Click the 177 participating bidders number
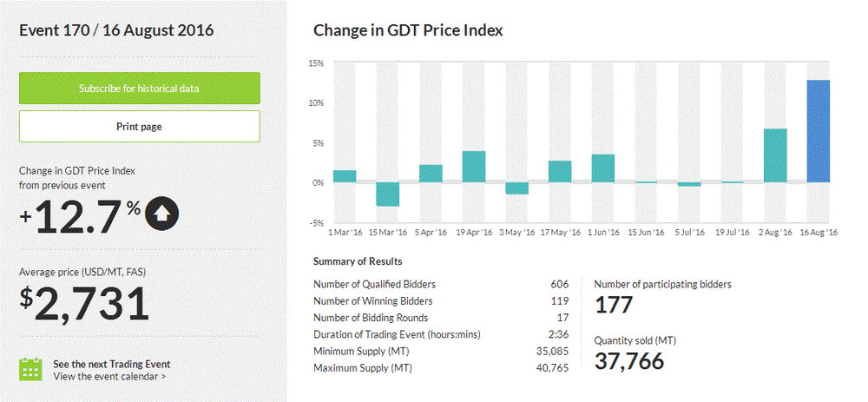 (614, 305)
